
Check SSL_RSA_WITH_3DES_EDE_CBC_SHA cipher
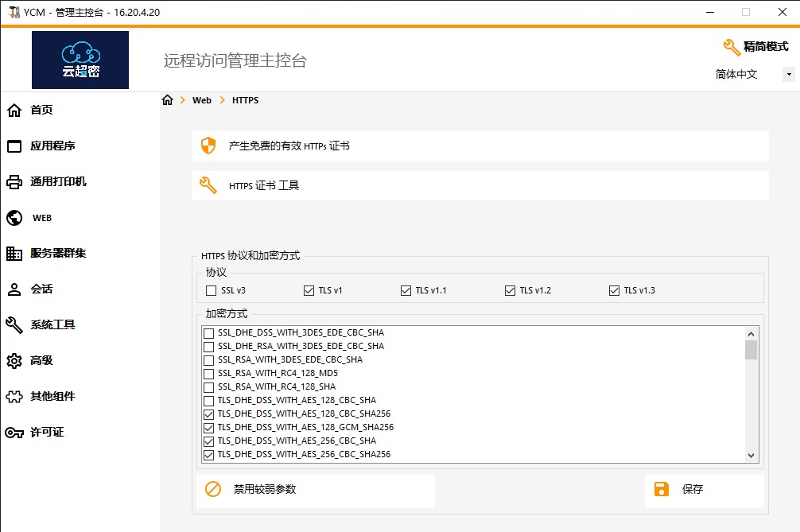(x=208, y=360)
